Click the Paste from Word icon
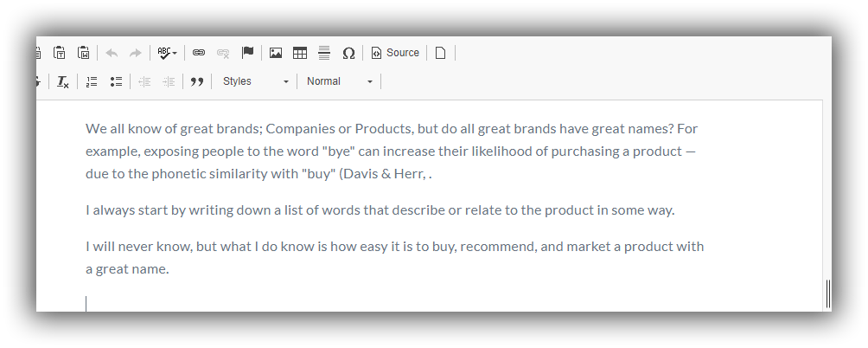 point(84,53)
